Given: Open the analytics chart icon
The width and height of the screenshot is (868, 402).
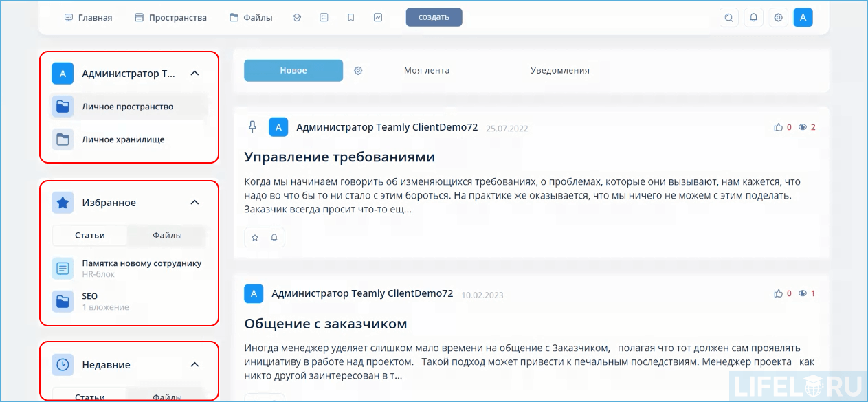Looking at the screenshot, I should tap(378, 17).
